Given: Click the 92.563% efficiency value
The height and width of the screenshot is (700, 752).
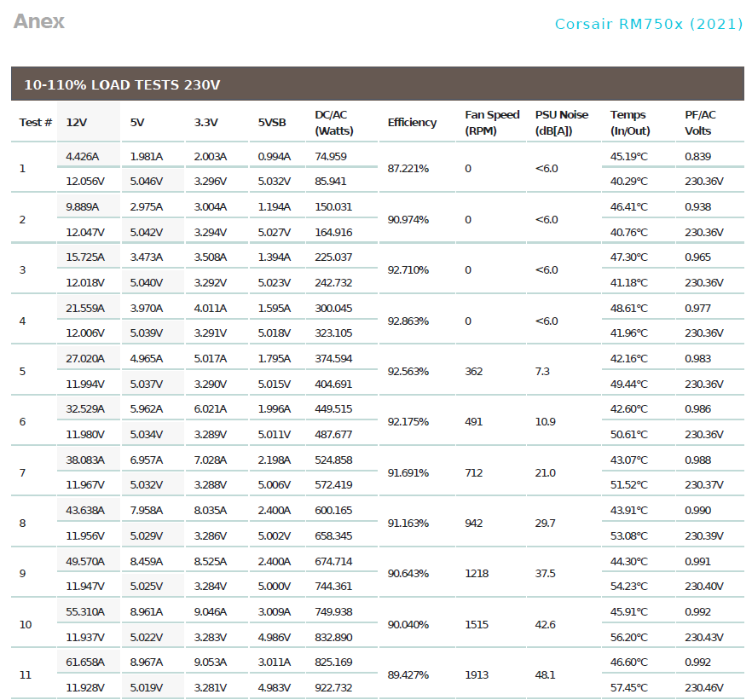Looking at the screenshot, I should point(408,372).
